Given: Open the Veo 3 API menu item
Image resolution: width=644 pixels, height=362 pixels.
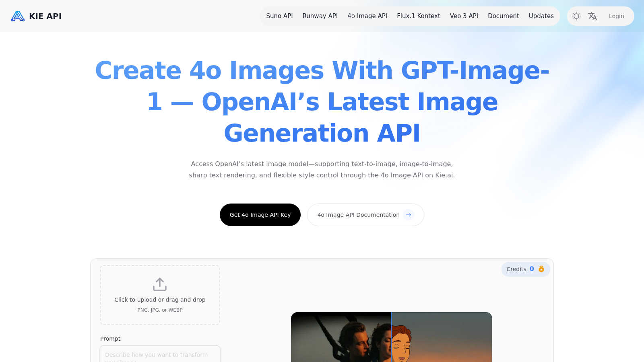Looking at the screenshot, I should pos(464,16).
